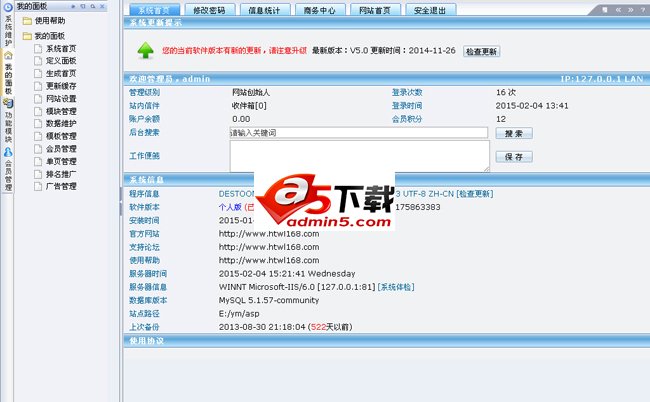Open 单页管理 in the left tree

61,161
